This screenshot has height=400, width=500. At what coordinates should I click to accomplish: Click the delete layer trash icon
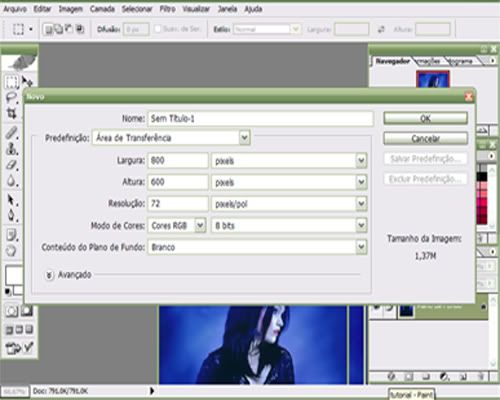tap(481, 377)
